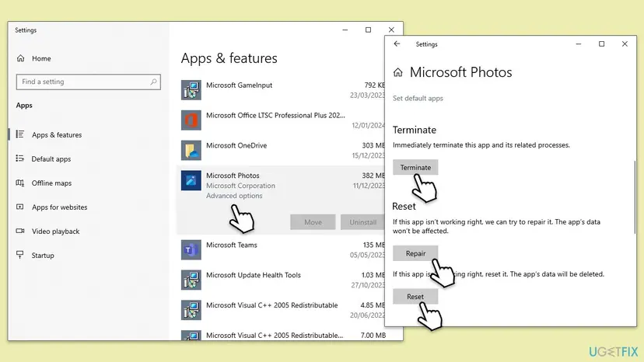Click the Microsoft Office LTSC app icon
The width and height of the screenshot is (644, 362).
pyautogui.click(x=191, y=120)
